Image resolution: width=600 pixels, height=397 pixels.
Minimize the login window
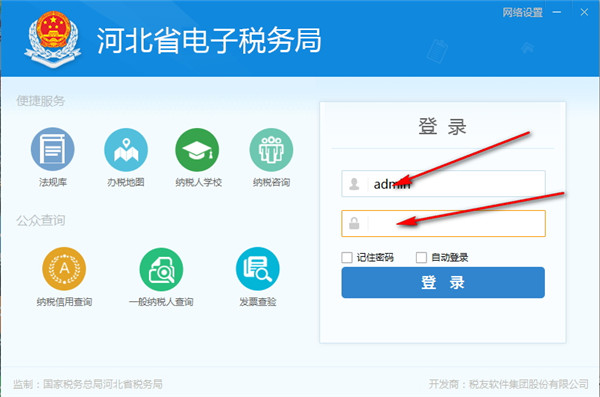click(x=557, y=12)
